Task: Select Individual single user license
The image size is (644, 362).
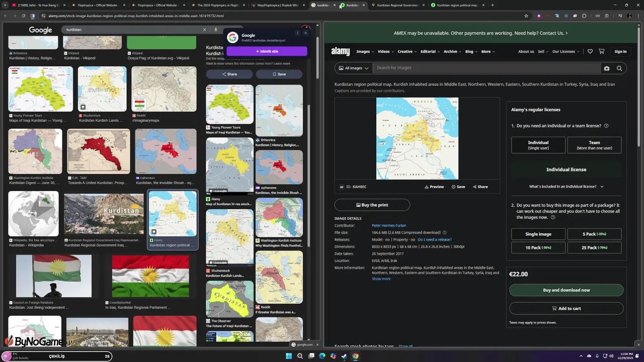Action: (x=538, y=145)
